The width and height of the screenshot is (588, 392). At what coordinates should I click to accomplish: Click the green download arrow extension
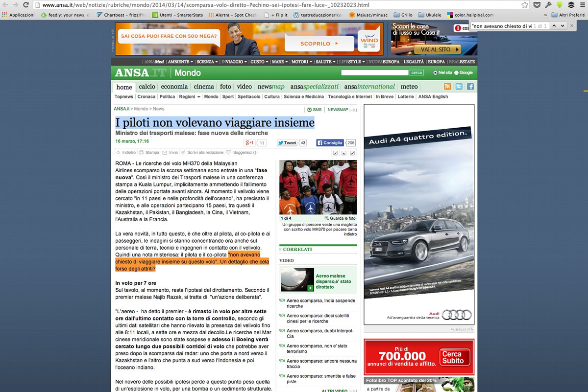pyautogui.click(x=560, y=5)
